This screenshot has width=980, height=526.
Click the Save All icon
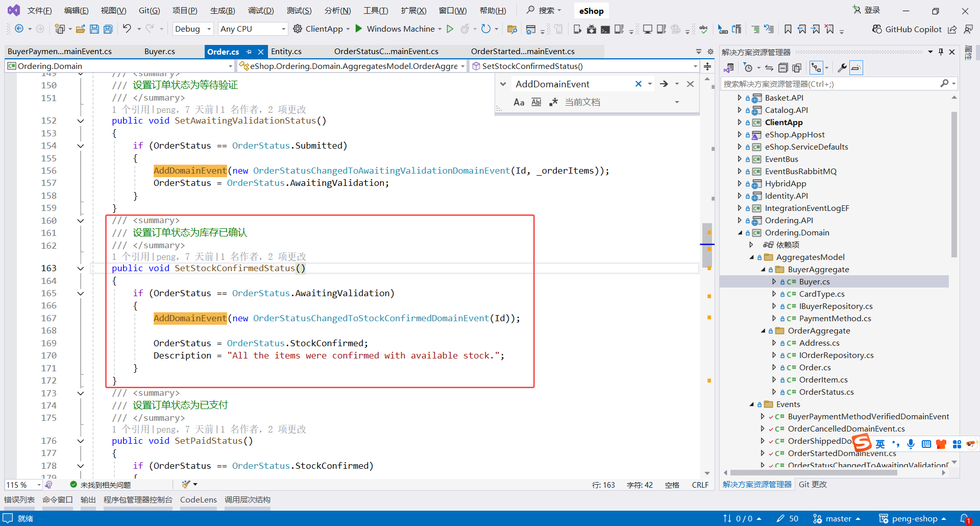(108, 29)
